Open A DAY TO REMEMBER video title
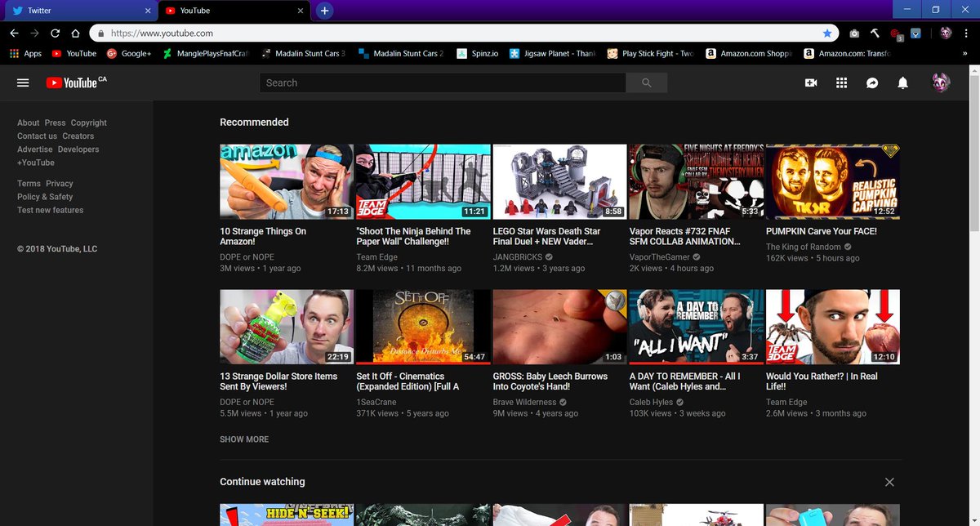This screenshot has width=980, height=526. (x=684, y=381)
